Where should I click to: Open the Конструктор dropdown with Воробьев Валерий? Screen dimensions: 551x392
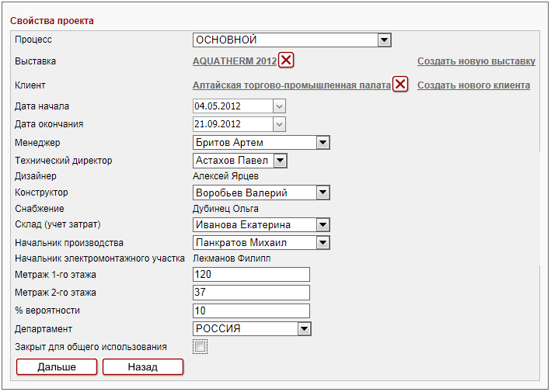[323, 193]
